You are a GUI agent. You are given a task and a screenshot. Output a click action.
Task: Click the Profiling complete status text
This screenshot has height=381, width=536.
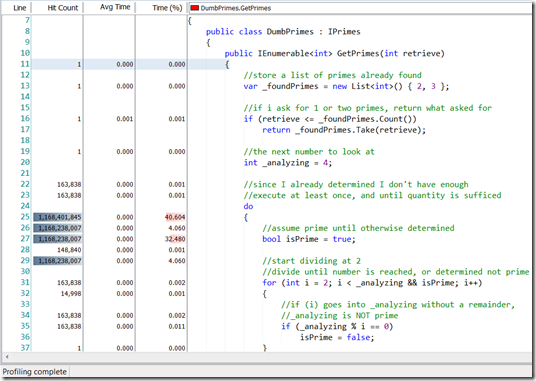tap(35, 372)
